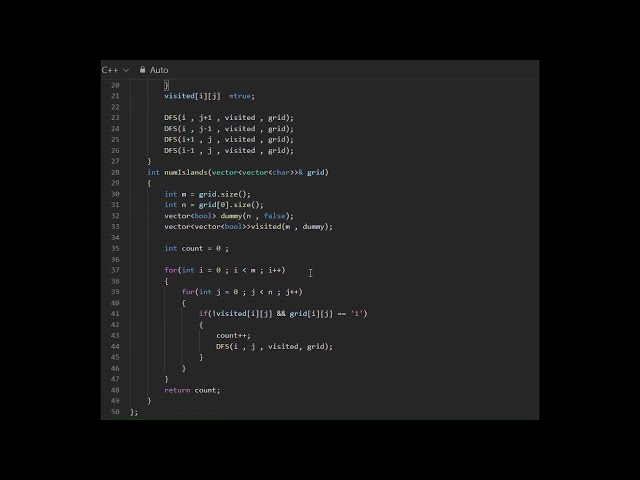This screenshot has height=480, width=640.
Task: Click 'int n = grid[0].size();' line
Action: coord(214,205)
